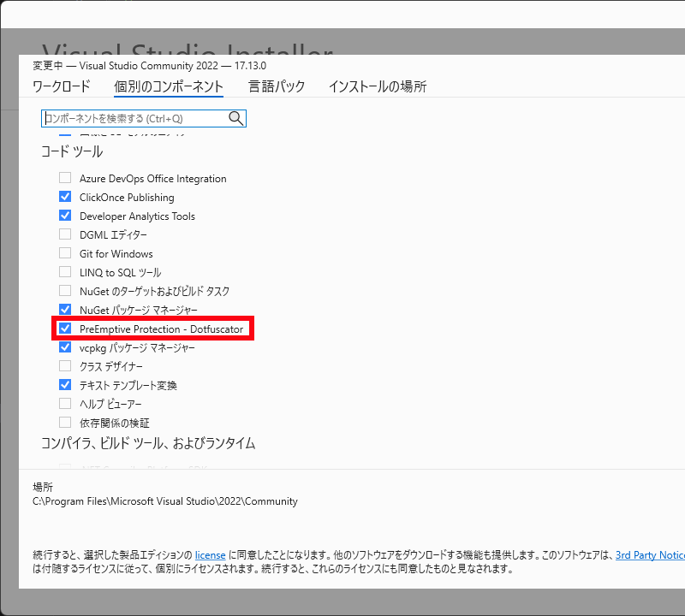Click the install path C:\Program Files text

pyautogui.click(x=165, y=501)
